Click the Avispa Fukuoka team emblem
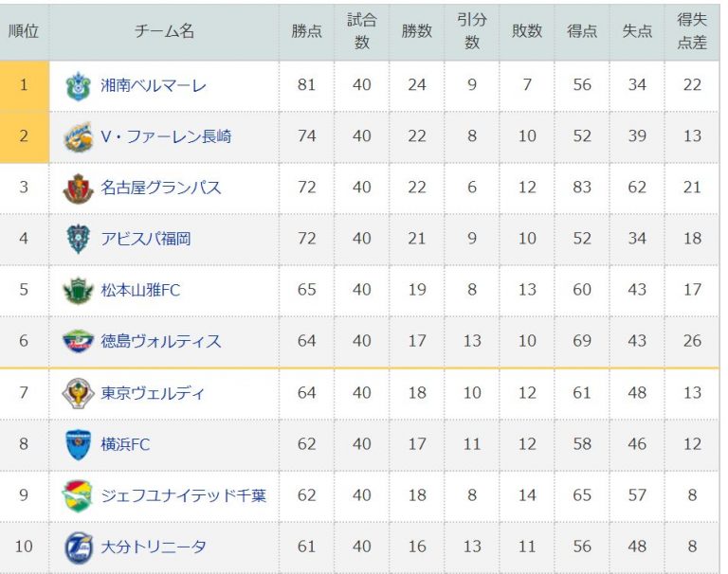This screenshot has height=574, width=728. [77, 239]
